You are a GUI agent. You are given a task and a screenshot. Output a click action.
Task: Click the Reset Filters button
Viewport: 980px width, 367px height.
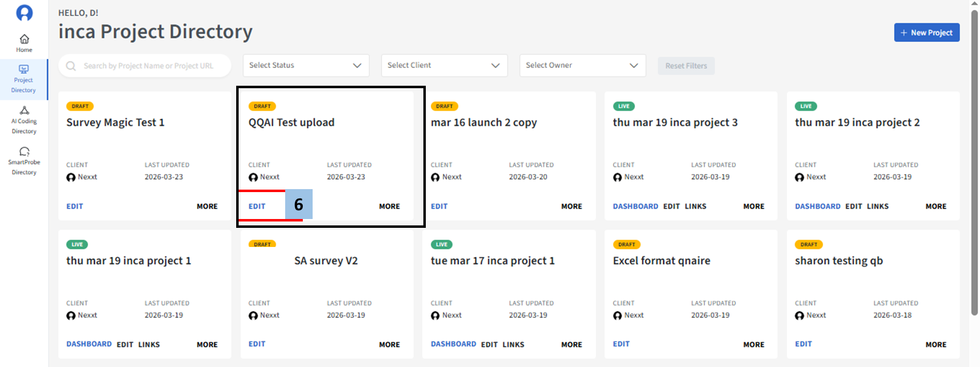point(686,66)
